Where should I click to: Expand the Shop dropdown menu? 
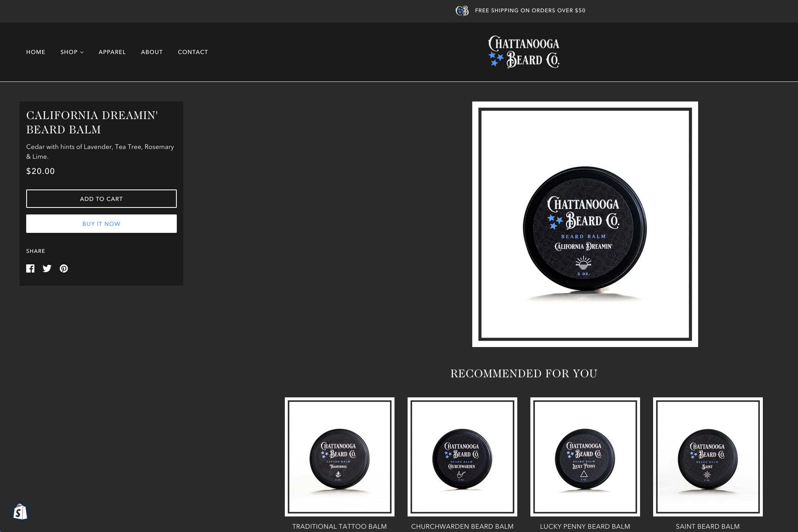tap(72, 52)
